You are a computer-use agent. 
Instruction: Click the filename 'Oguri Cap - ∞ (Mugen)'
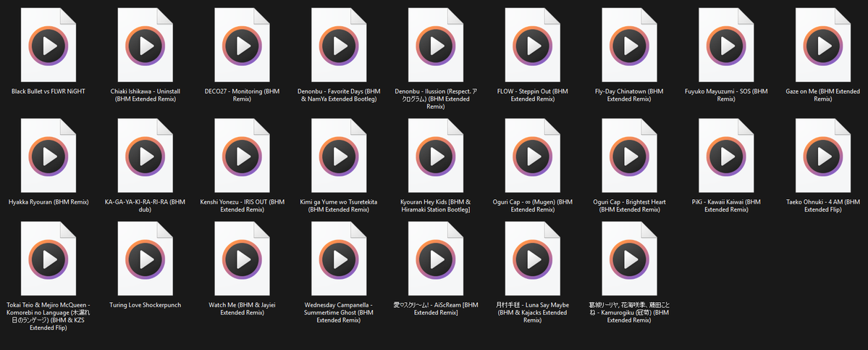[533, 206]
